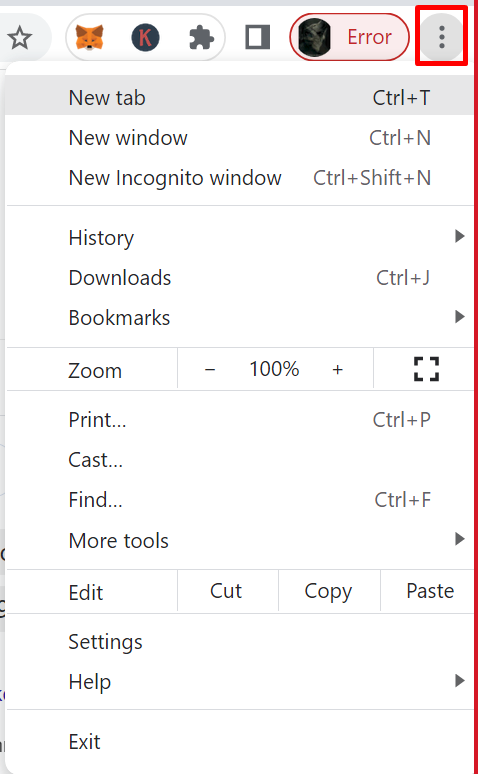Bookmark this page with the star
Image resolution: width=478 pixels, height=774 pixels.
[x=20, y=38]
